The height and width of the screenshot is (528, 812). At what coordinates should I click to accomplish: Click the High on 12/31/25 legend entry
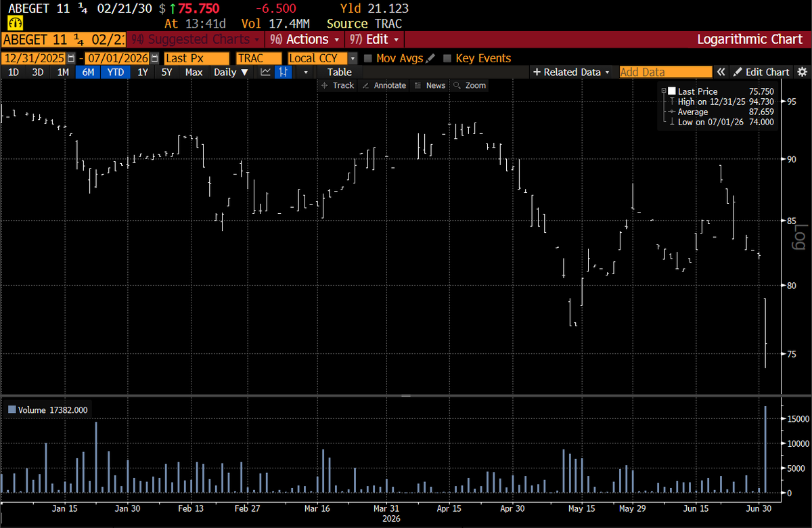[x=725, y=102]
